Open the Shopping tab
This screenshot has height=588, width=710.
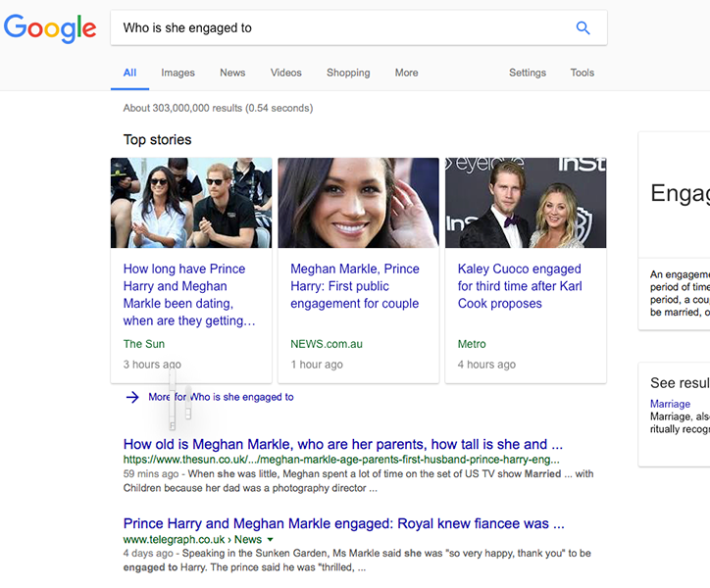coord(348,73)
